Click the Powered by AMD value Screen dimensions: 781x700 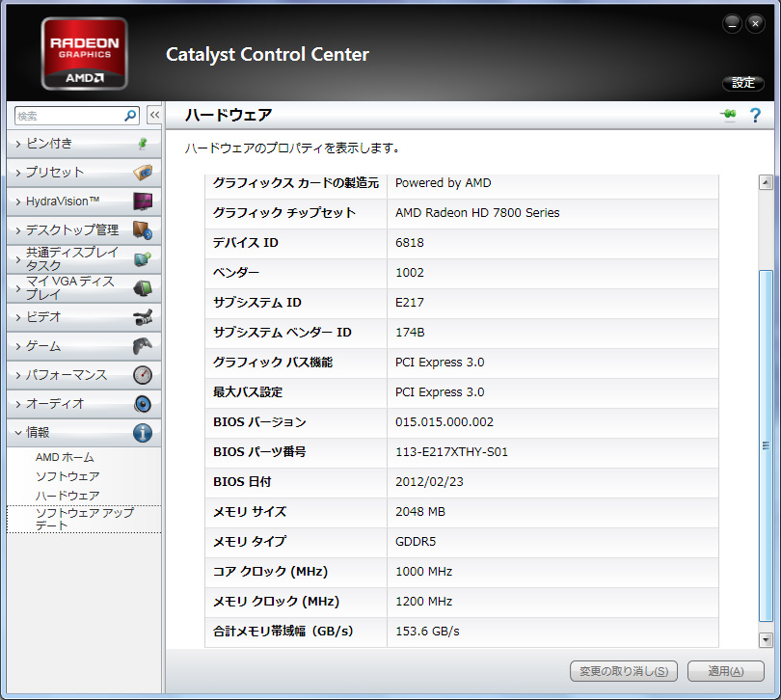pos(443,183)
